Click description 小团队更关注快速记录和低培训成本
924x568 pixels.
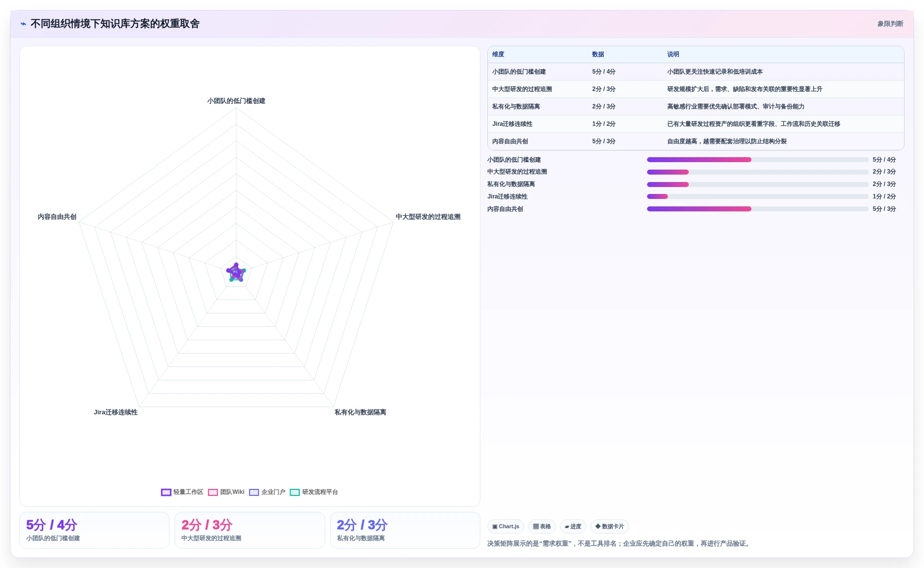pyautogui.click(x=715, y=72)
